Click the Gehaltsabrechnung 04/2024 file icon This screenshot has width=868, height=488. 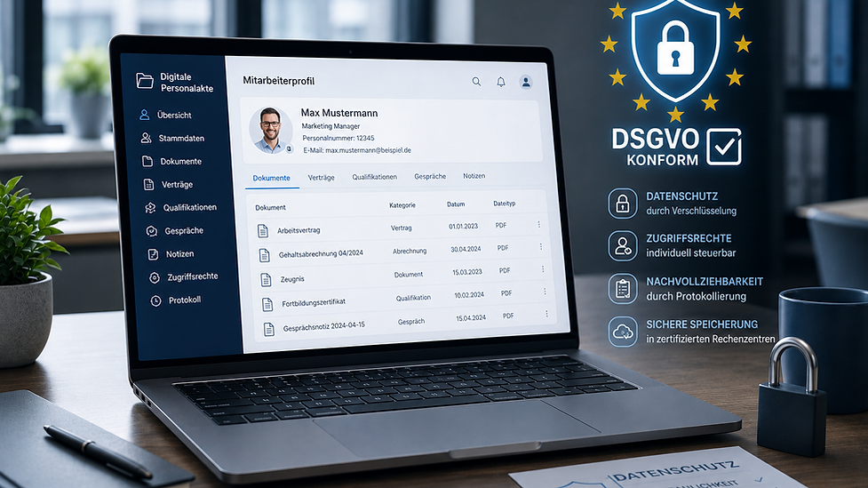coord(265,255)
